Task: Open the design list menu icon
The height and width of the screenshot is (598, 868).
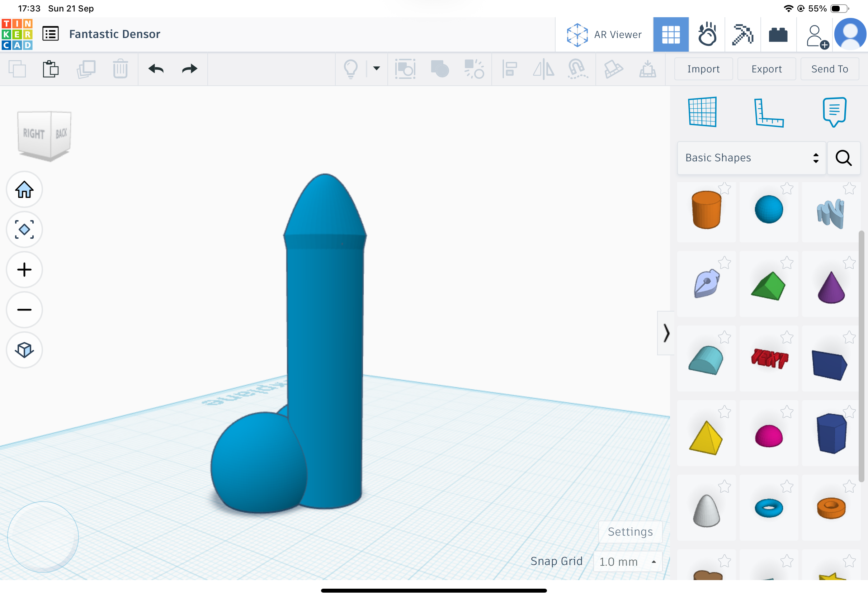Action: pos(51,34)
